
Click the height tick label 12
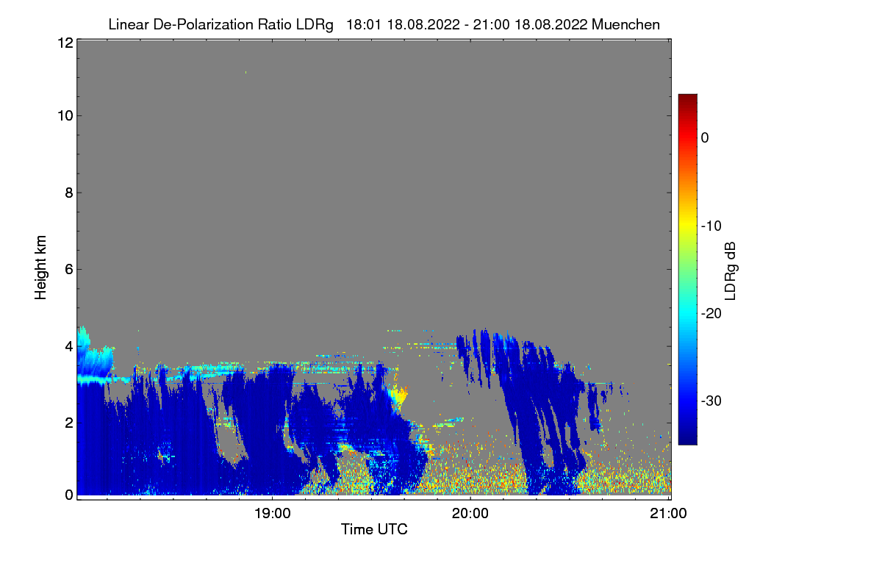point(65,43)
